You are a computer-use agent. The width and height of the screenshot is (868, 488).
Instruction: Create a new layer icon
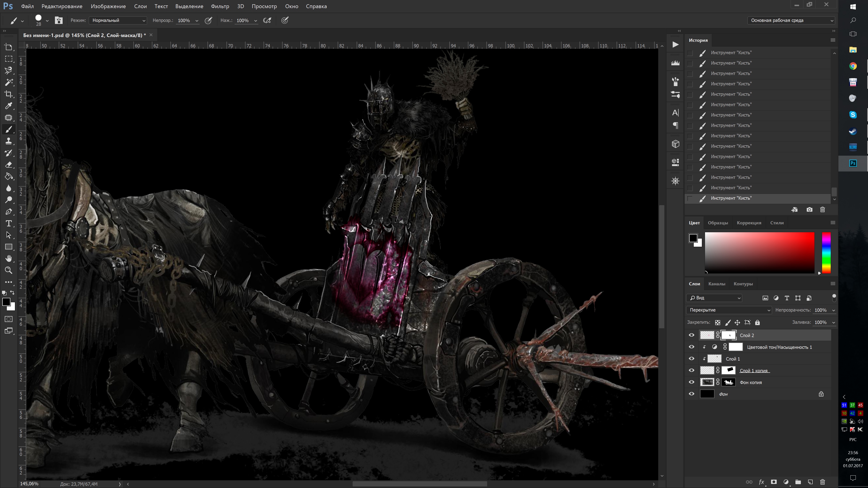(x=810, y=482)
